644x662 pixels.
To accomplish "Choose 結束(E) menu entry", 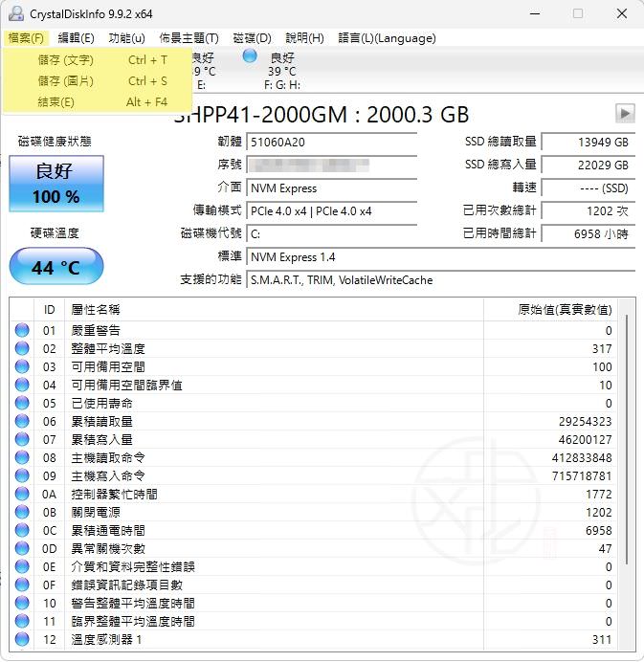I will pyautogui.click(x=97, y=102).
